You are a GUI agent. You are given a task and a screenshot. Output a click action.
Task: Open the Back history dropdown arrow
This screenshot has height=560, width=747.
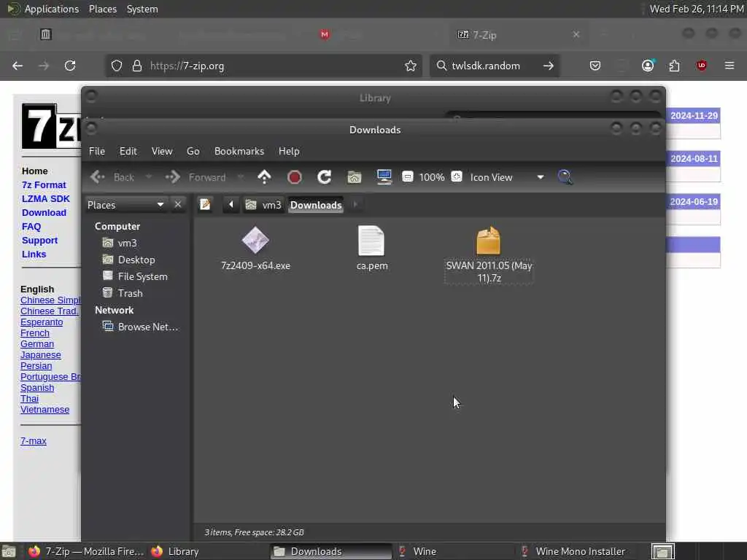[149, 177]
